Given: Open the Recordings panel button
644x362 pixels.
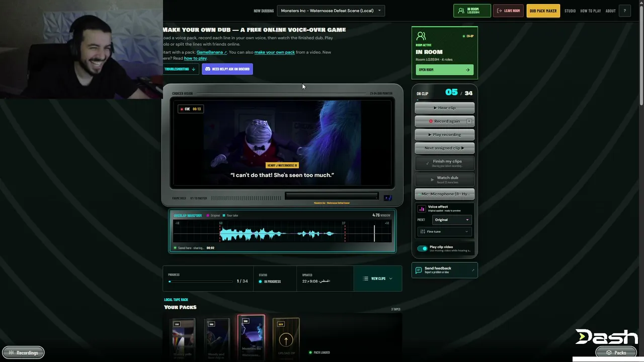Looking at the screenshot, I should coord(23,353).
